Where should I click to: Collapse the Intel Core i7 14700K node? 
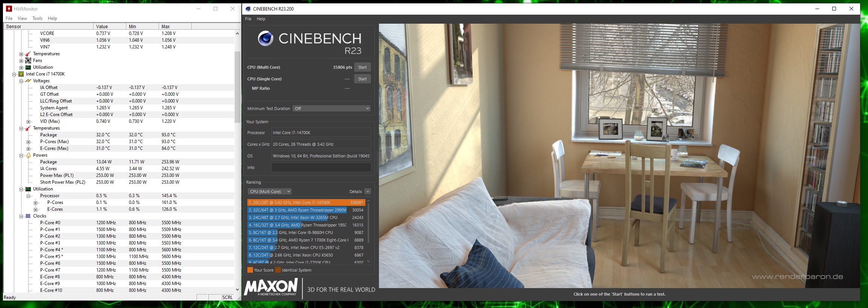[x=14, y=74]
